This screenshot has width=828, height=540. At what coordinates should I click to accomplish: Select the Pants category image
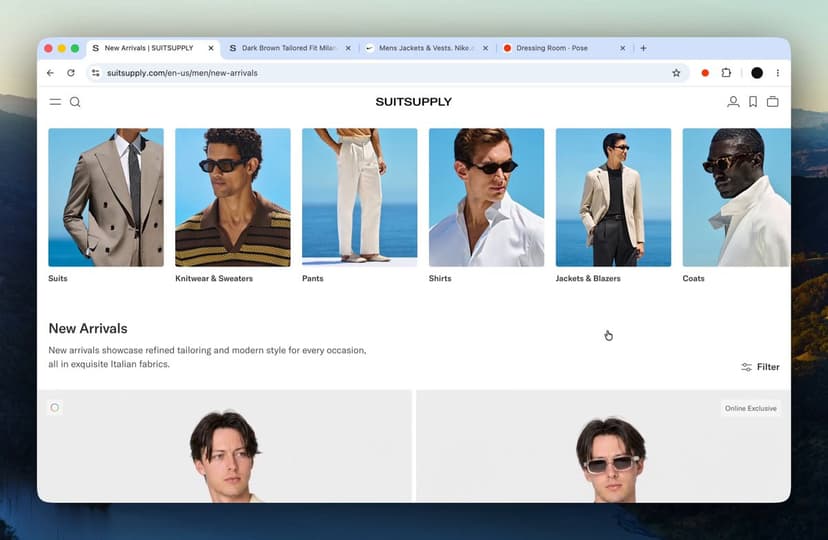click(360, 197)
